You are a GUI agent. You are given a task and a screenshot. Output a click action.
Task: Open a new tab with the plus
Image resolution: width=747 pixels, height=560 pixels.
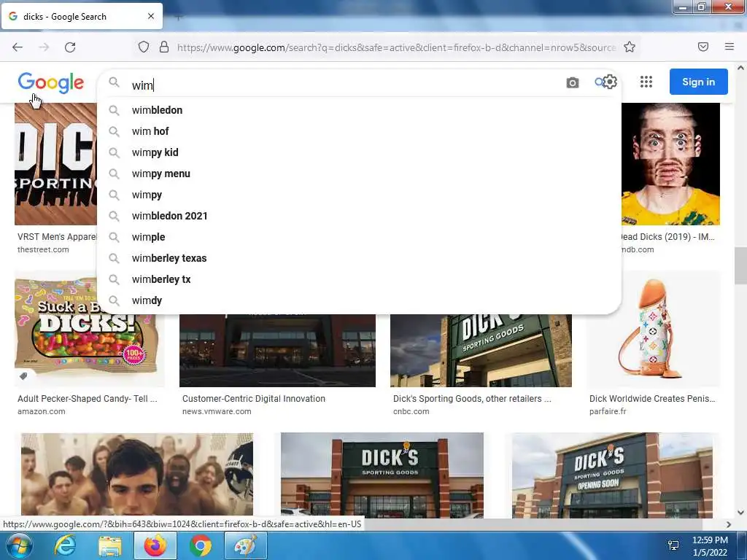pyautogui.click(x=178, y=17)
